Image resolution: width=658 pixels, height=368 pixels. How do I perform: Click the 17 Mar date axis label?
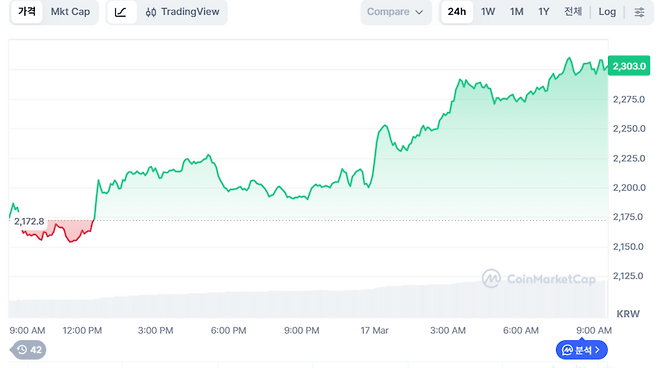pyautogui.click(x=374, y=331)
